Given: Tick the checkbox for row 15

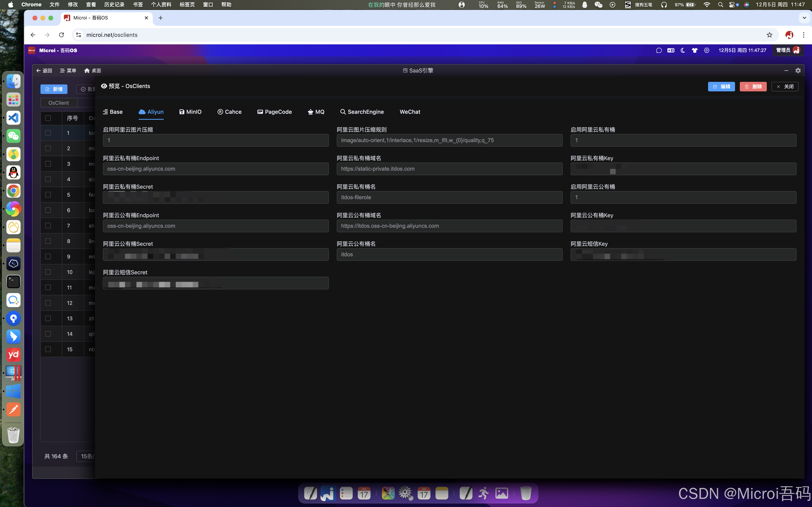Looking at the screenshot, I should 48,349.
